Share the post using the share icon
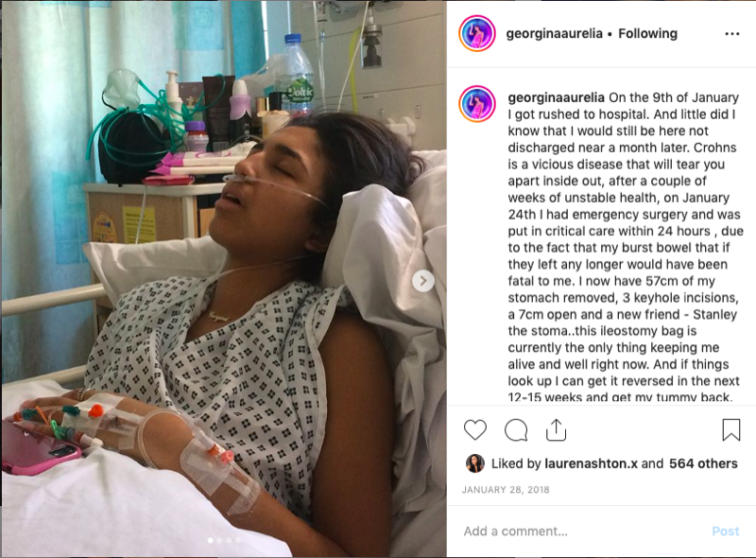 click(x=556, y=429)
